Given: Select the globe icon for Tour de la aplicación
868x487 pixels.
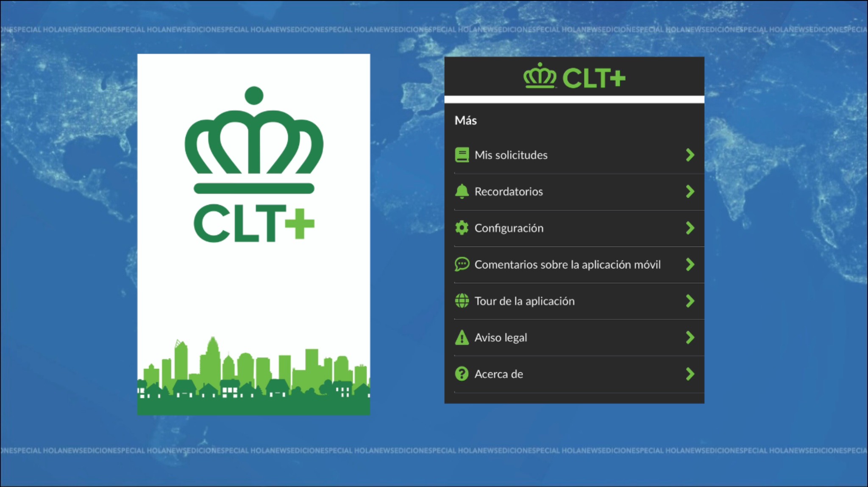Looking at the screenshot, I should click(x=462, y=301).
